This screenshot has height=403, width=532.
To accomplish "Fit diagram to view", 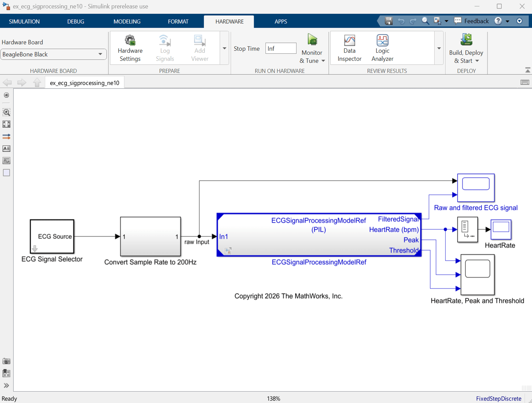I will click(6, 124).
